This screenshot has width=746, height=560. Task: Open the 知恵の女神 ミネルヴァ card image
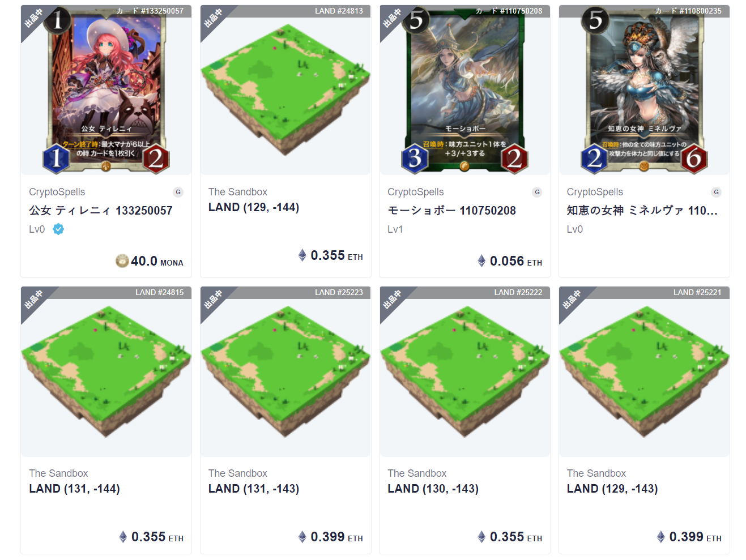(644, 91)
